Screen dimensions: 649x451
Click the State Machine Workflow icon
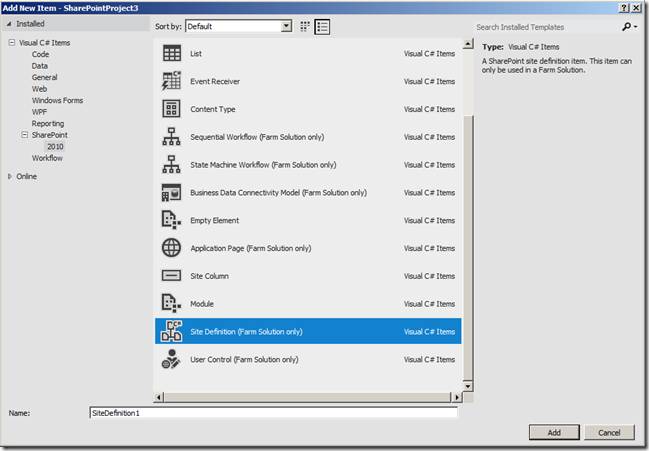point(171,165)
